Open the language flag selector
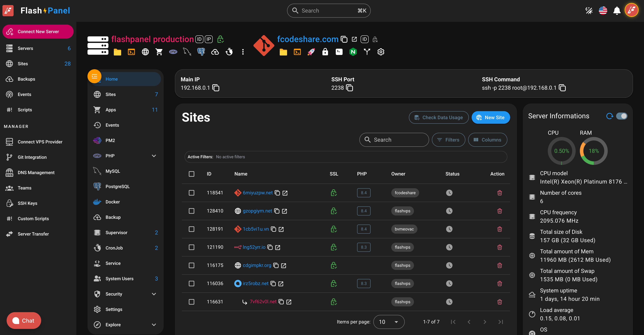Screen dimensions: 644x335 (603, 10)
